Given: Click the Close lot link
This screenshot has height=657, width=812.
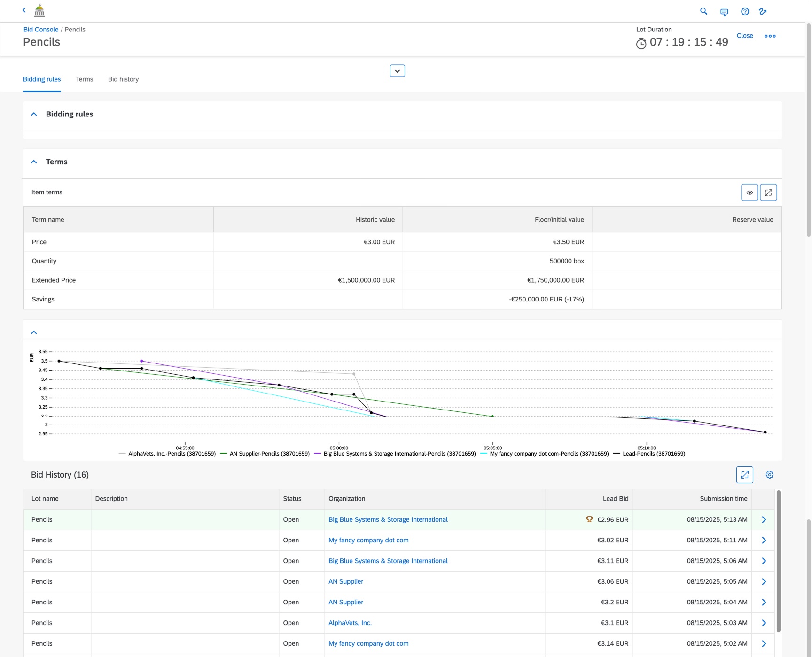Looking at the screenshot, I should coord(745,36).
